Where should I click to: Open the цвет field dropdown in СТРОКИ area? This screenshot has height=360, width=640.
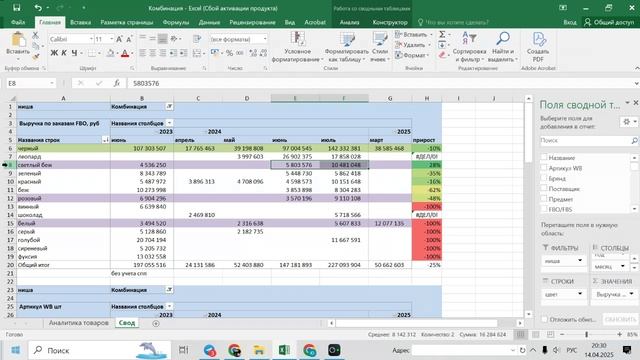tap(580, 294)
